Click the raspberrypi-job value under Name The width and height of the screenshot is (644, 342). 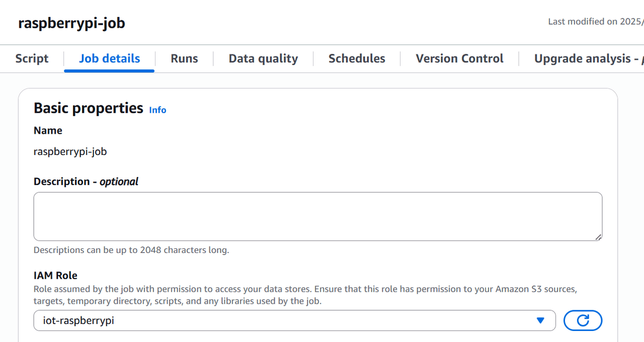pyautogui.click(x=70, y=151)
